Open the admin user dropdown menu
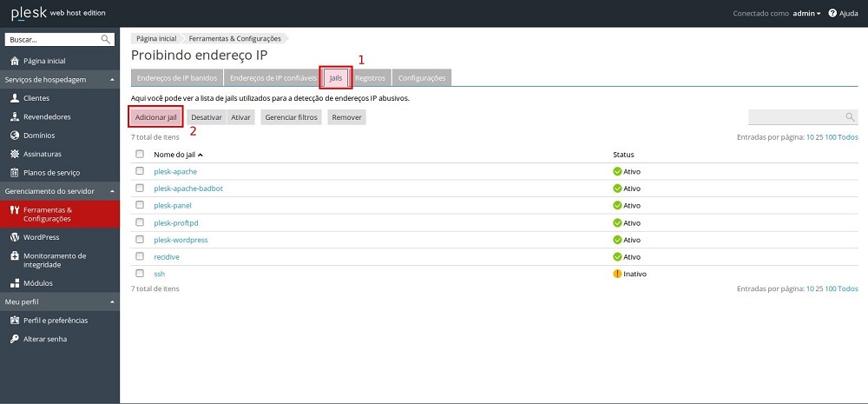Screen dimensions: 868x404 coord(806,13)
